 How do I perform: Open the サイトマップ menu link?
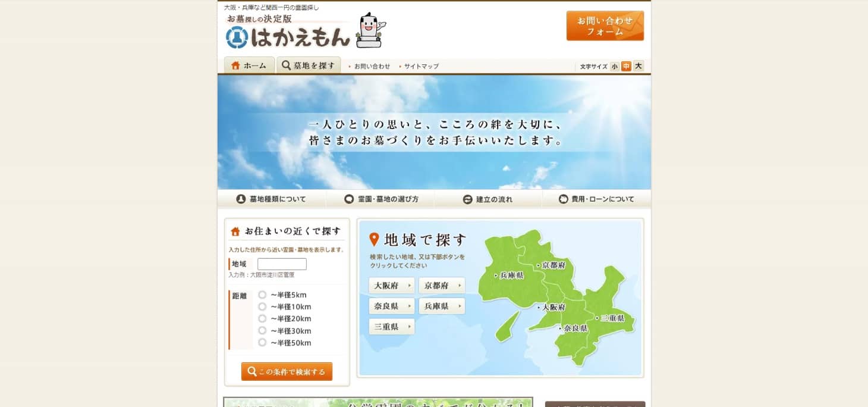tap(420, 66)
